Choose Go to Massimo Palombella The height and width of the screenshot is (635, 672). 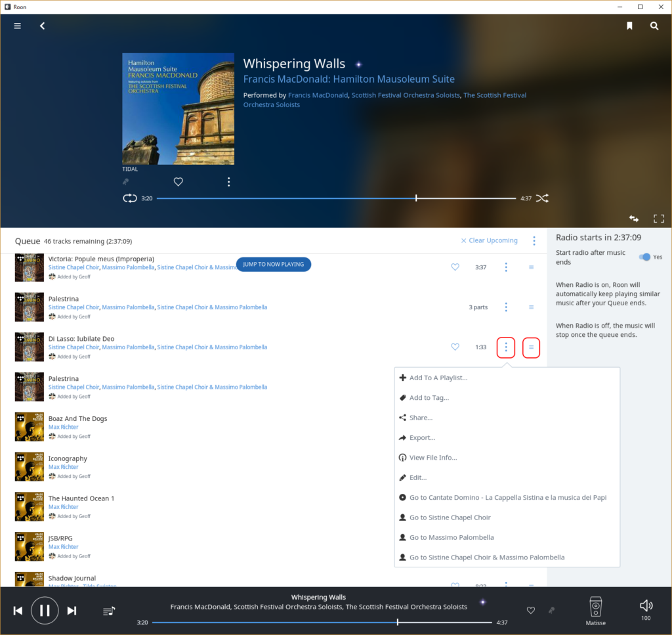(507, 537)
